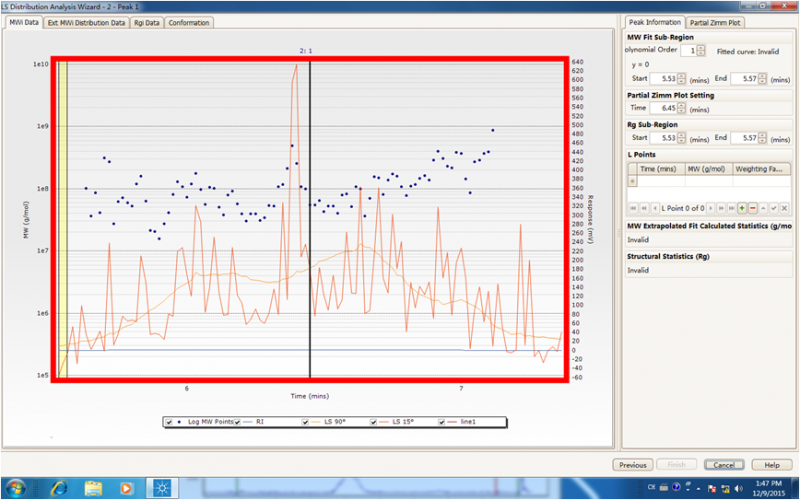Image resolution: width=800 pixels, height=500 pixels.
Task: Go to first L Point record
Action: [x=633, y=208]
